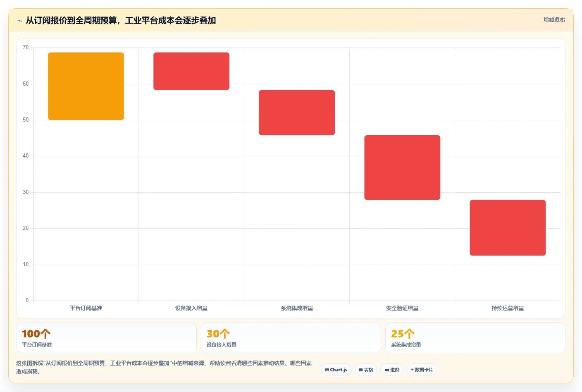Screen dimensions: 582x392
Task: Open the 25个 系统集成增量 data card
Action: (475, 338)
